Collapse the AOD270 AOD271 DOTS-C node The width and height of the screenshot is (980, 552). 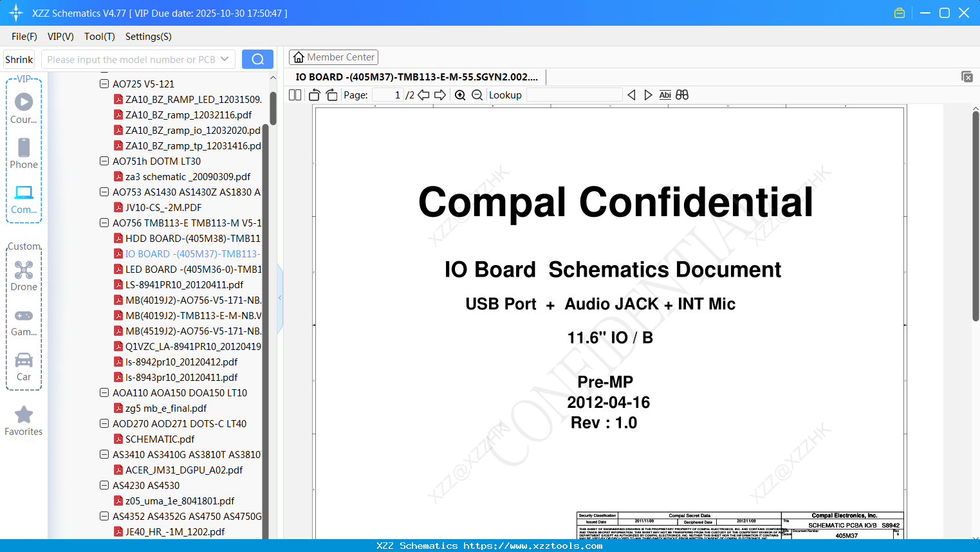coord(104,423)
